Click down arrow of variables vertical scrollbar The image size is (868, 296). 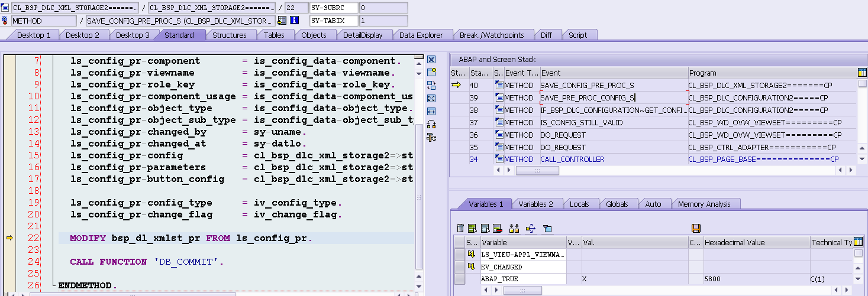(x=859, y=278)
